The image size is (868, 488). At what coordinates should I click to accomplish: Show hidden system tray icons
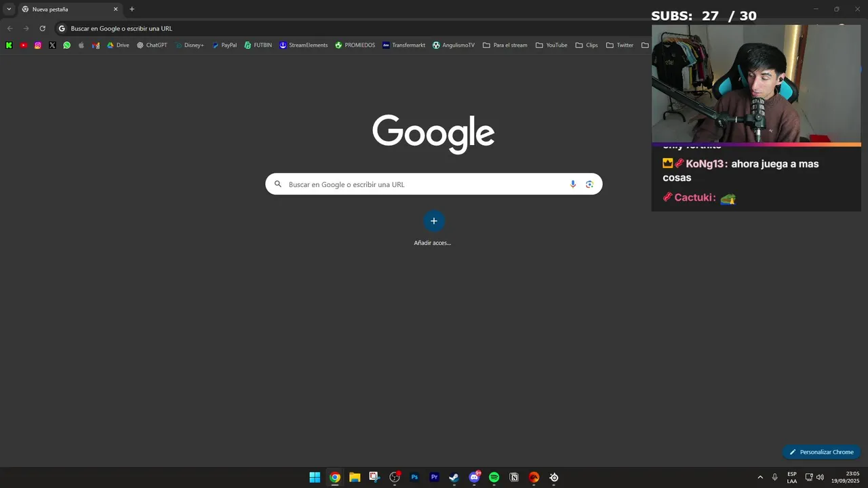point(760,477)
